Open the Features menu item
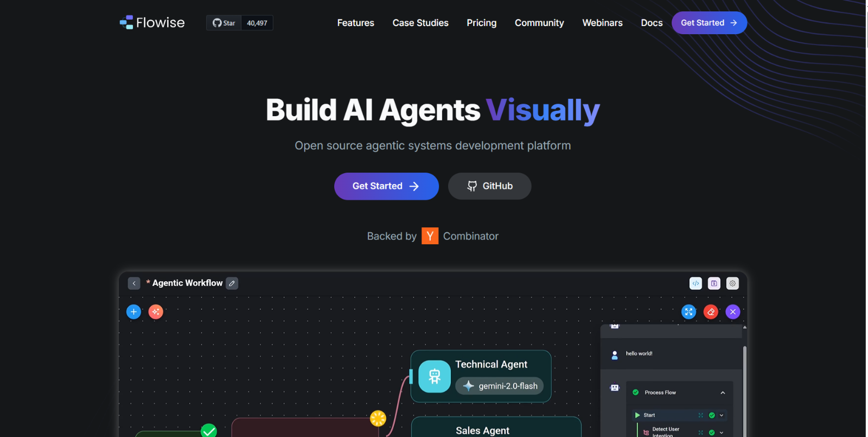This screenshot has width=868, height=437. click(x=355, y=23)
